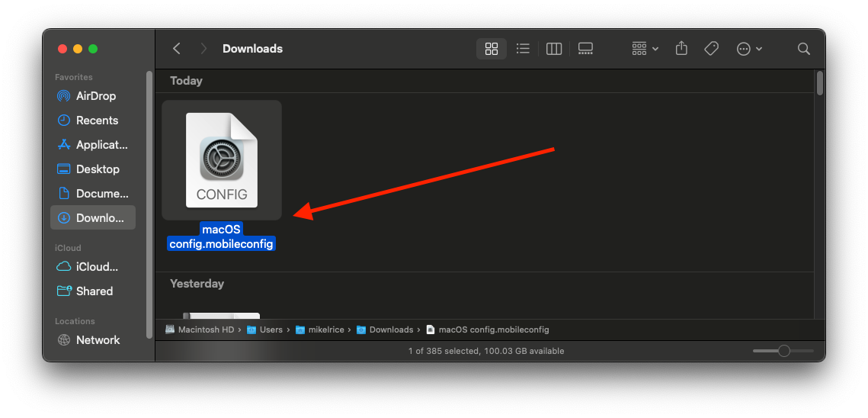Click the Downloads arrow icon
This screenshot has width=868, height=418.
64,218
